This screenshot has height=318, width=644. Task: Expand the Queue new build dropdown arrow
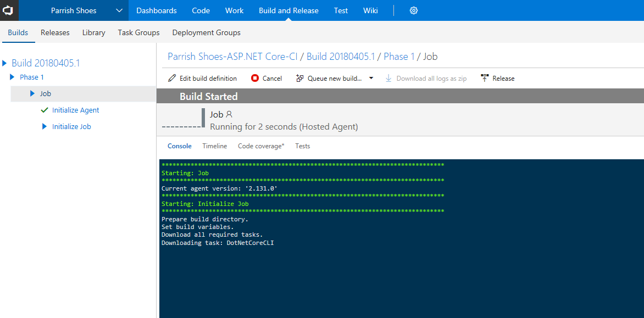click(371, 79)
